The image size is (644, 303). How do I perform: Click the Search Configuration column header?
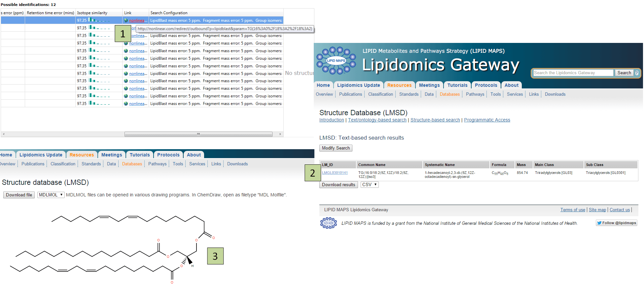click(x=216, y=13)
